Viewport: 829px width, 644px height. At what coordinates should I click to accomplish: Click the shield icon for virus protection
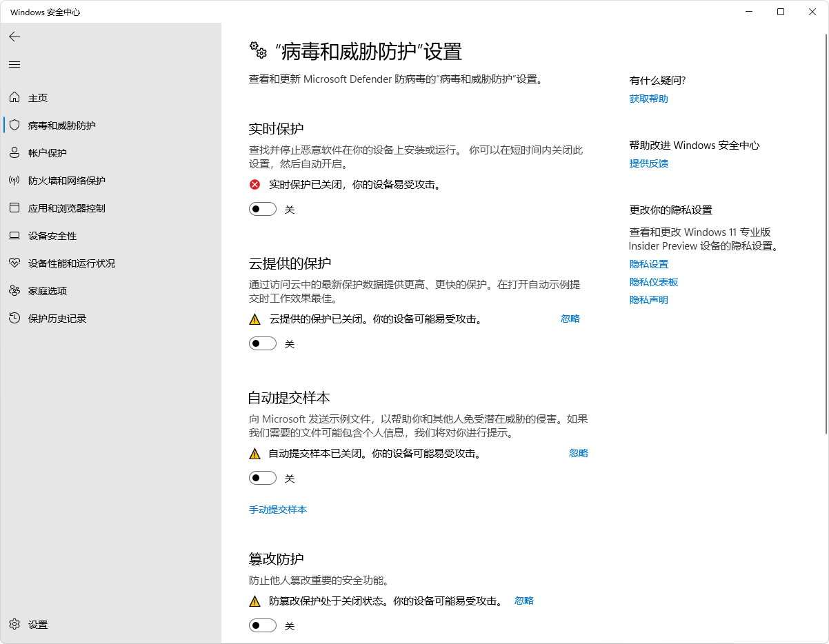click(14, 125)
